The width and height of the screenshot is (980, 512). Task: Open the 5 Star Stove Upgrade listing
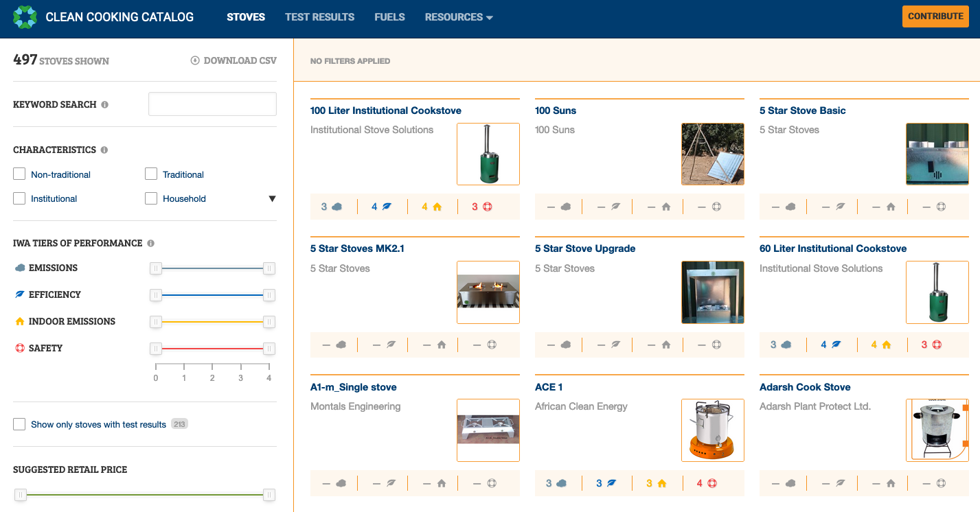click(x=585, y=248)
